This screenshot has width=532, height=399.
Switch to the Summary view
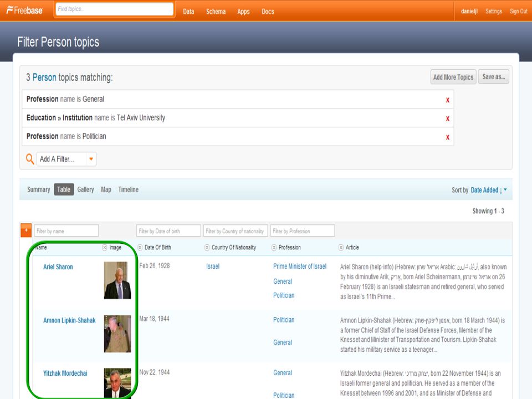coord(38,190)
